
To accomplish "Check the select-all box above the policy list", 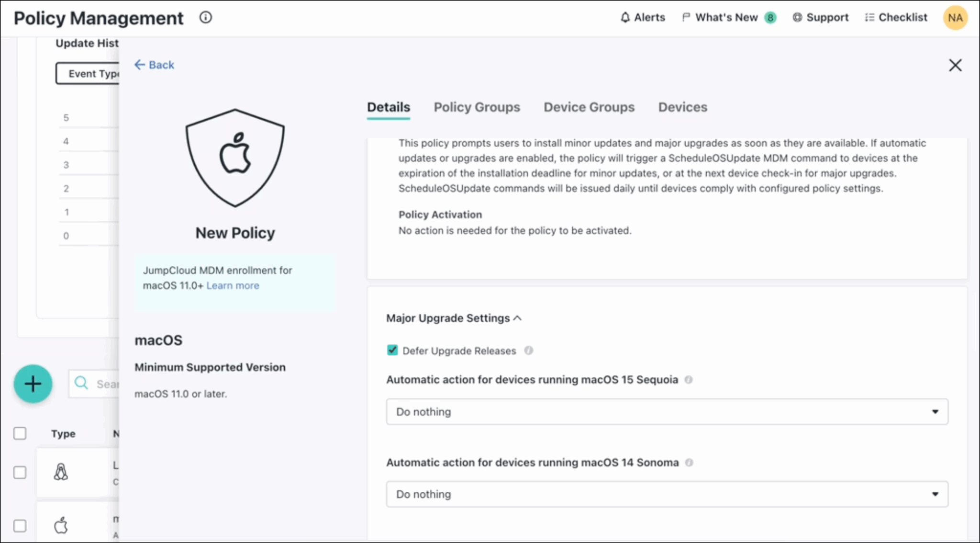I will pyautogui.click(x=20, y=433).
